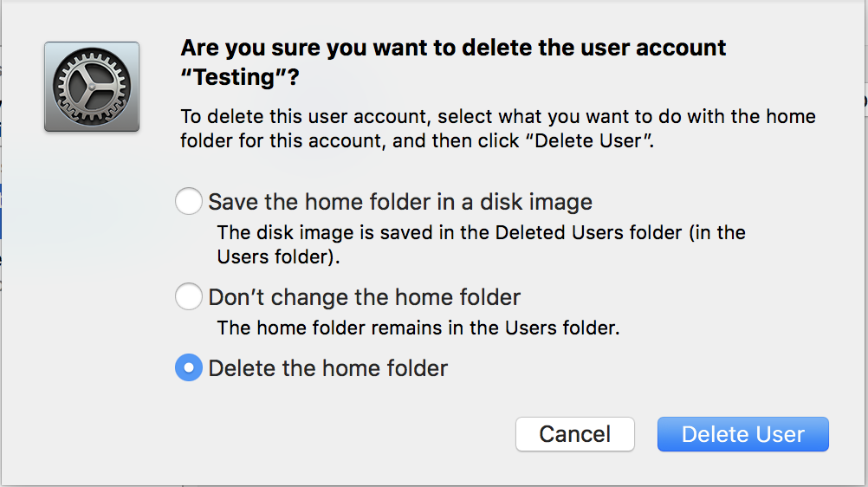
Task: Click the description "The disk image is saved in the Deleted Users folder"
Action: point(481,232)
